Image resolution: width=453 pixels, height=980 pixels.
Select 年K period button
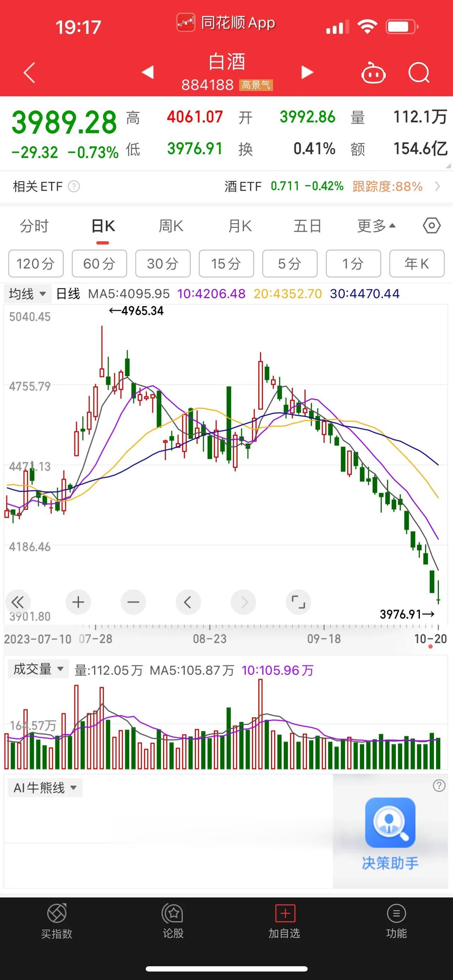point(417,263)
